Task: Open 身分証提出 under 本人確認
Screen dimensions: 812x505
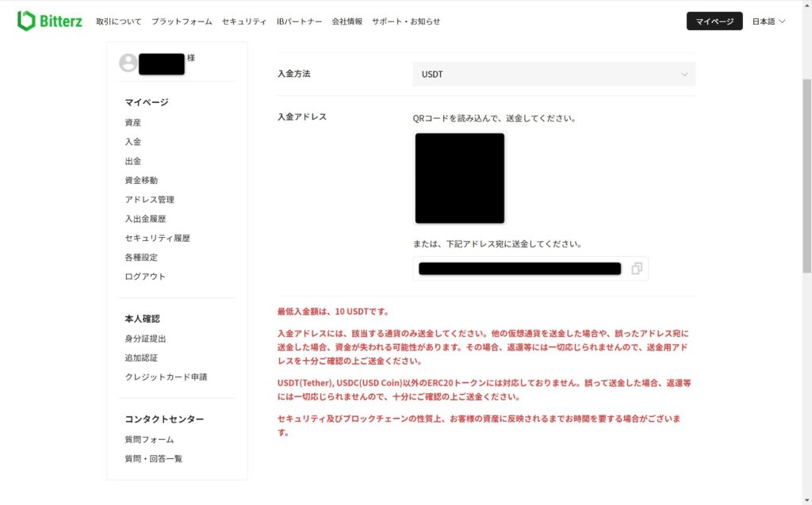Action: [146, 339]
